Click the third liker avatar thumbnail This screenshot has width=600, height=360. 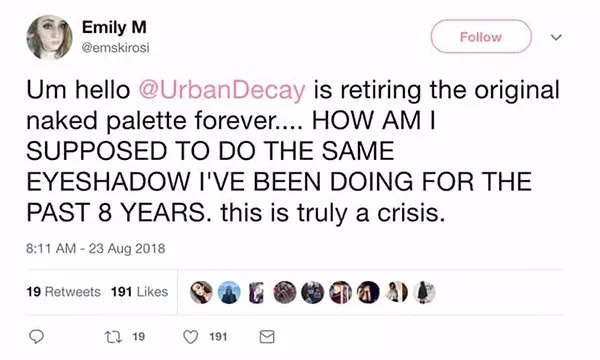(256, 292)
